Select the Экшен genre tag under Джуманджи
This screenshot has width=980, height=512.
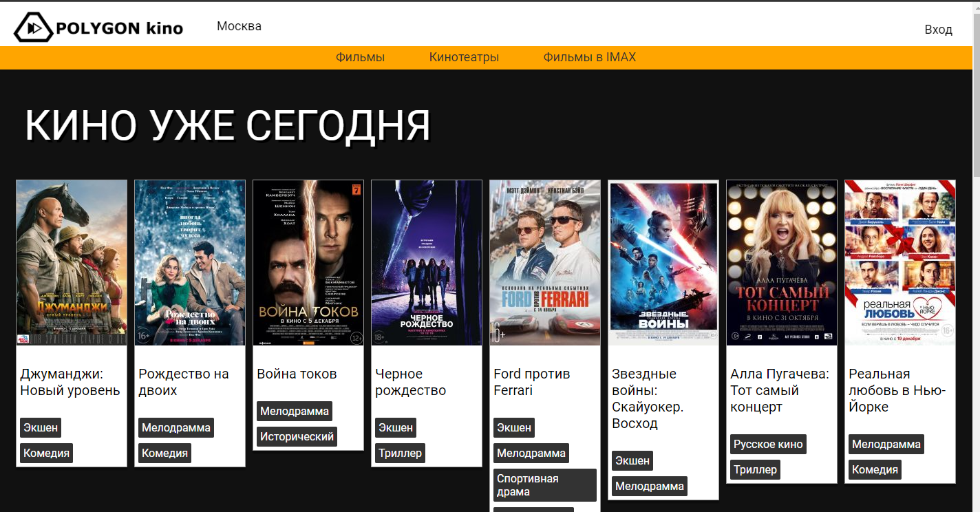[x=40, y=427]
